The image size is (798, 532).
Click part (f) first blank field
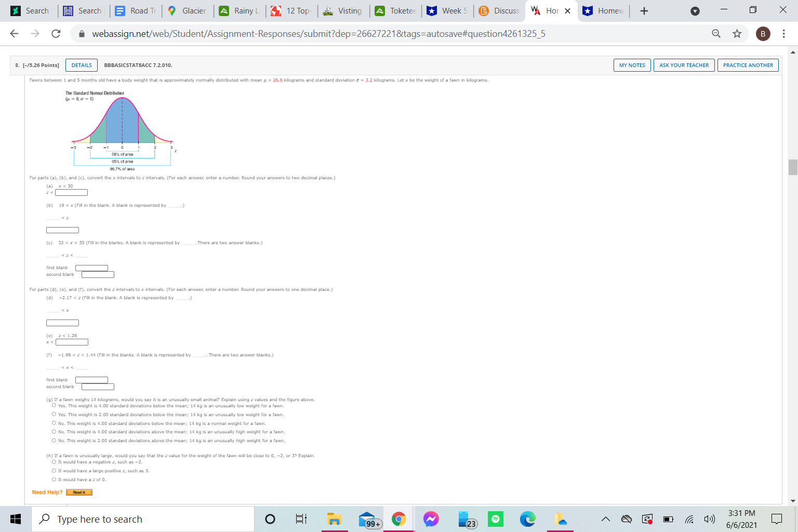(91, 380)
